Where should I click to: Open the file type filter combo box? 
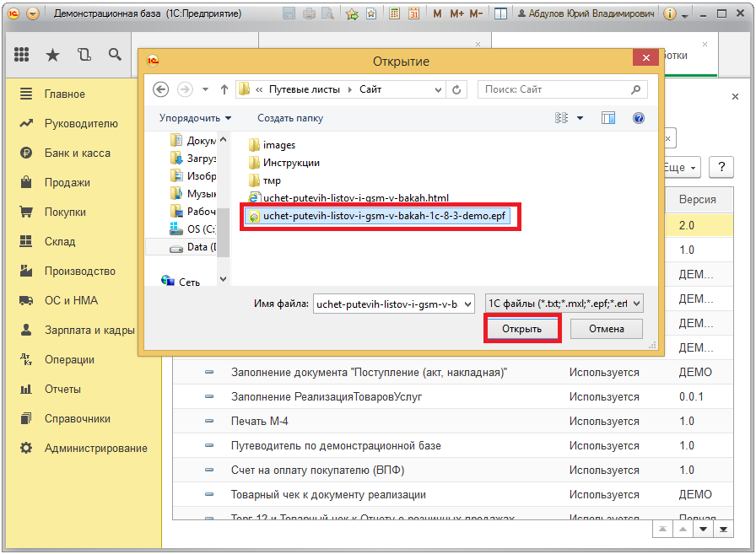[564, 304]
